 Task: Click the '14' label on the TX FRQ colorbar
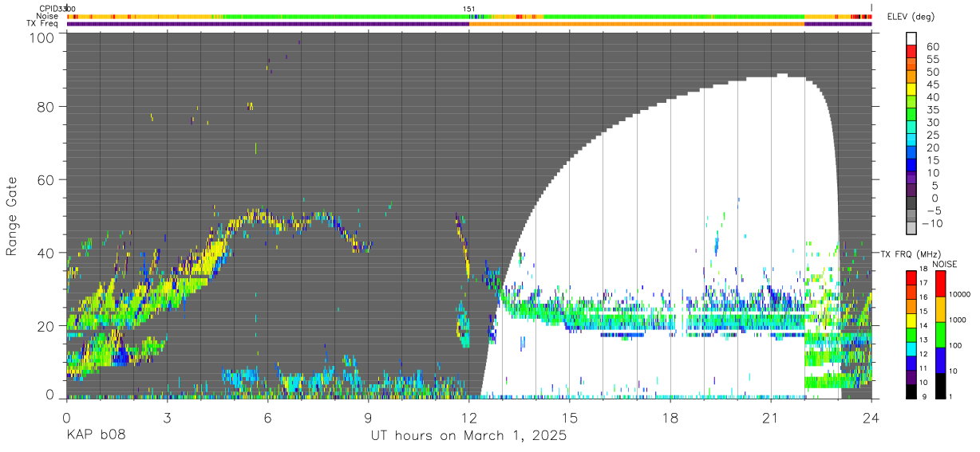point(923,325)
